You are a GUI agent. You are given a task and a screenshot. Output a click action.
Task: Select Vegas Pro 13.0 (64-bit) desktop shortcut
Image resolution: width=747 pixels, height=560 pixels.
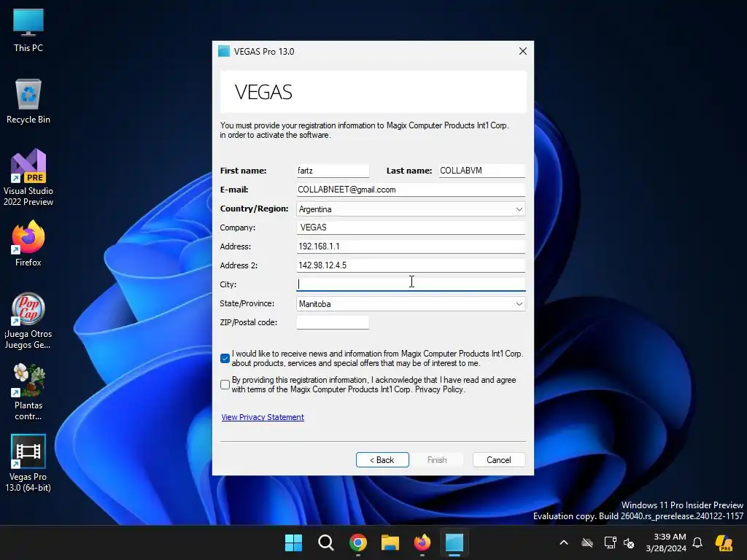(x=28, y=463)
